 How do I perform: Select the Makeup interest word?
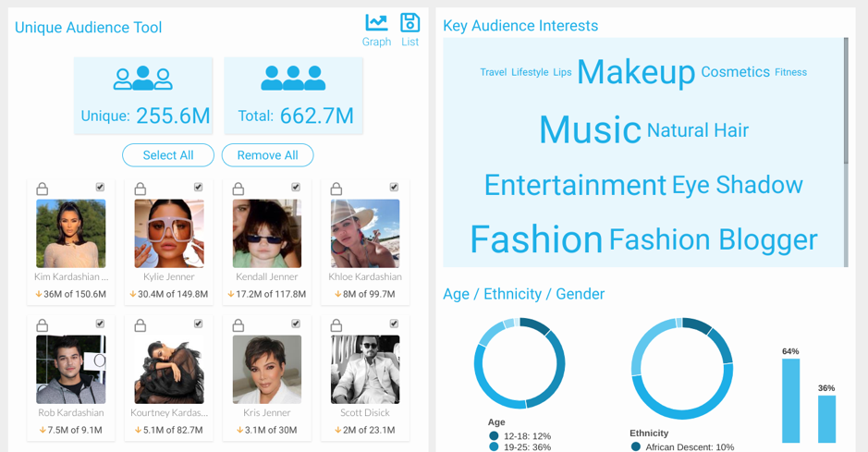tap(636, 72)
